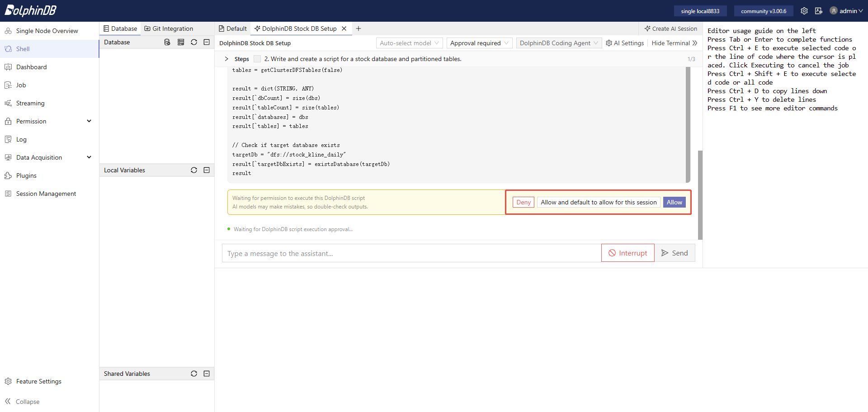868x412 pixels.
Task: Click the admin user avatar
Action: [x=834, y=11]
